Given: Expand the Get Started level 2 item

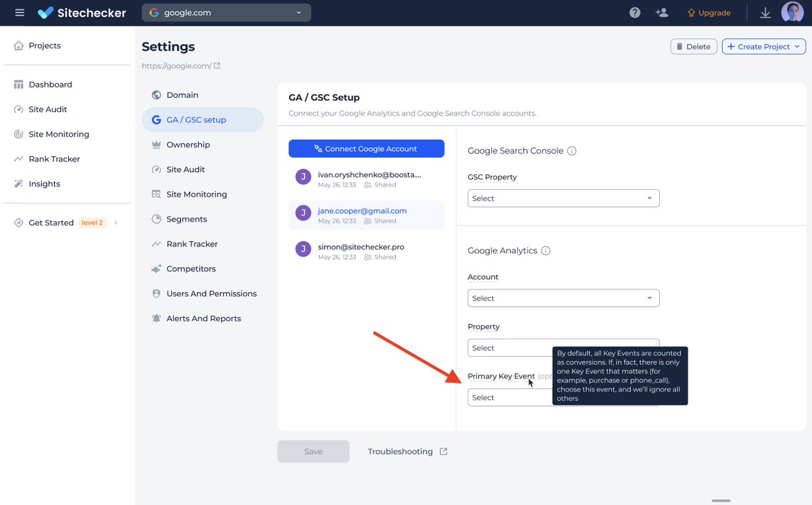Looking at the screenshot, I should point(67,222).
